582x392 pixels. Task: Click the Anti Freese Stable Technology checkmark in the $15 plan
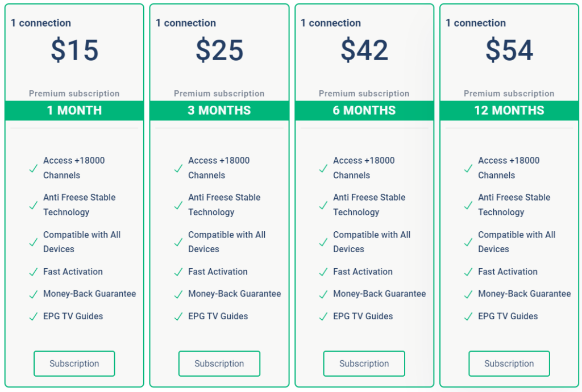(34, 205)
